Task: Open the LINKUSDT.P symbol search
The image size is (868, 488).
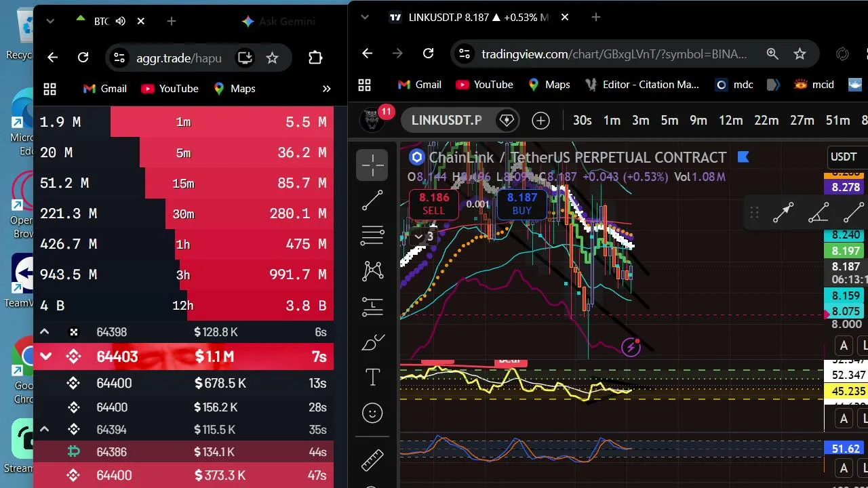Action: [446, 121]
